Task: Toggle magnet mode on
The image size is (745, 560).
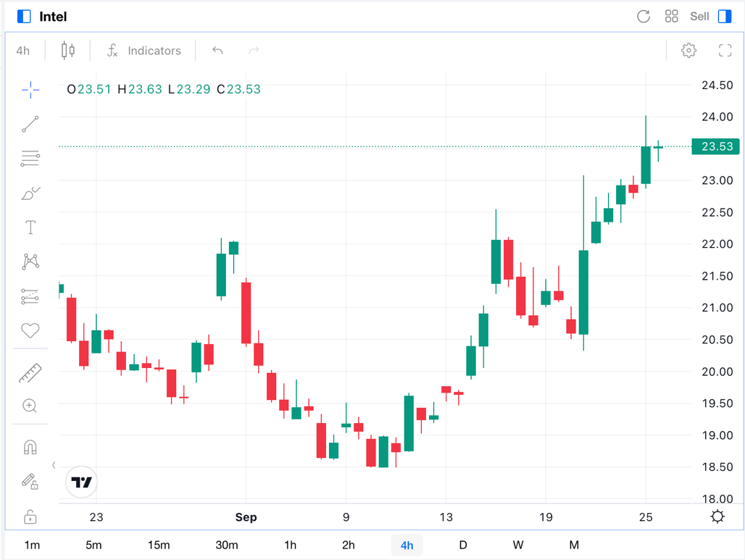Action: 30,447
